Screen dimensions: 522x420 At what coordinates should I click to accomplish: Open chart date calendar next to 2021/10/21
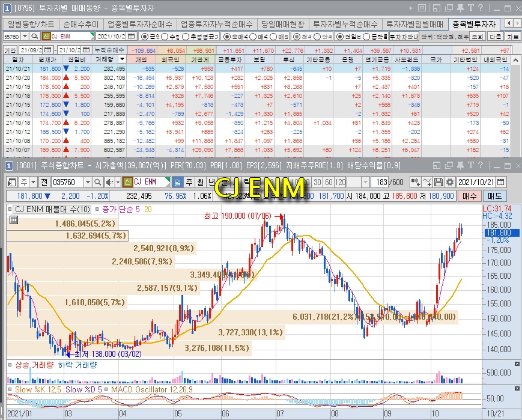pos(501,182)
